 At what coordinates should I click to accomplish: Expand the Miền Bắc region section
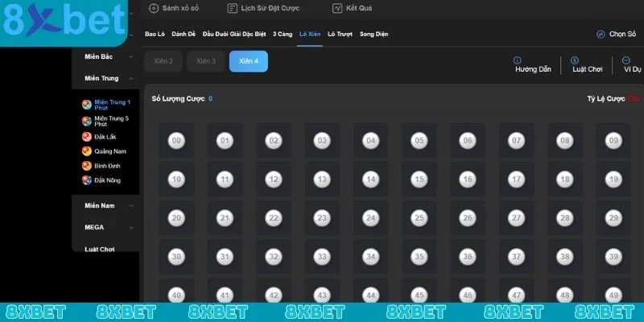click(x=131, y=57)
